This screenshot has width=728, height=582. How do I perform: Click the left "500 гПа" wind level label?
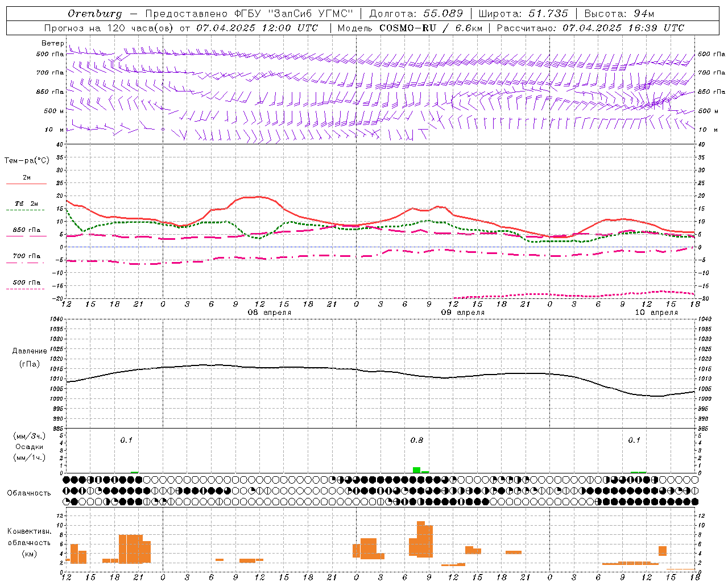49,54
